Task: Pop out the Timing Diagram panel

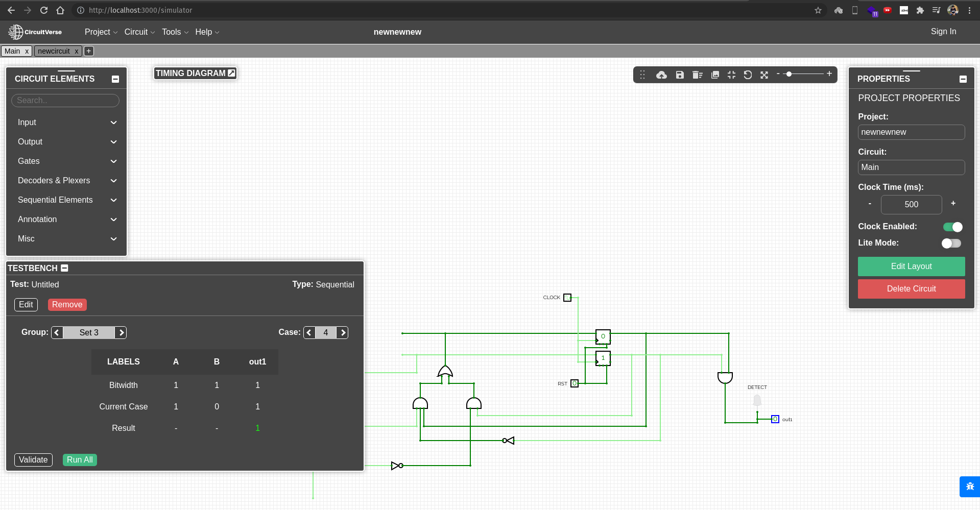Action: 231,73
